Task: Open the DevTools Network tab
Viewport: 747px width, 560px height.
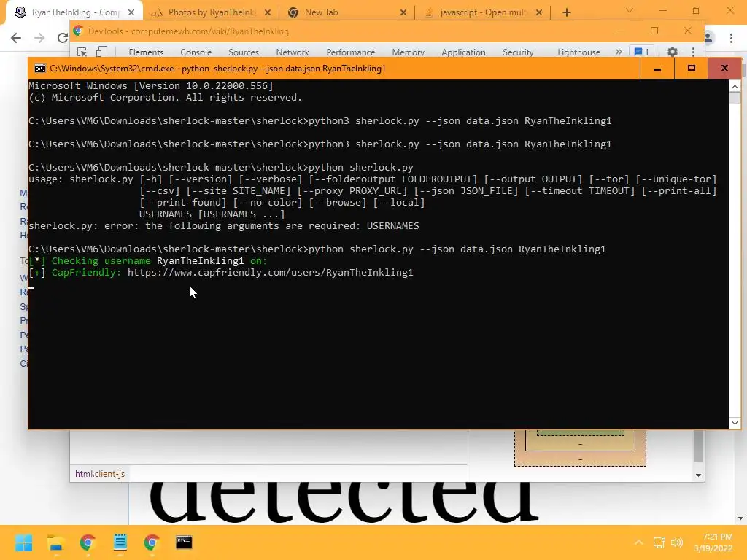Action: coord(293,52)
